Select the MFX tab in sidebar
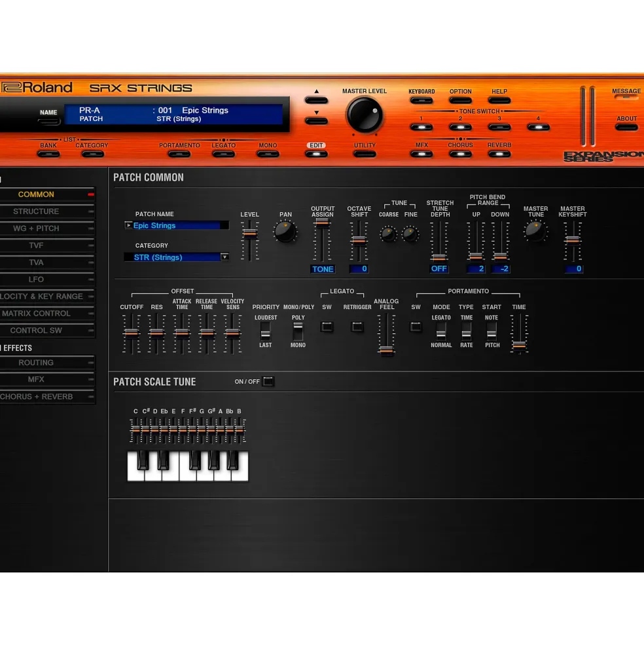Screen dimensions: 644x645 pyautogui.click(x=47, y=379)
